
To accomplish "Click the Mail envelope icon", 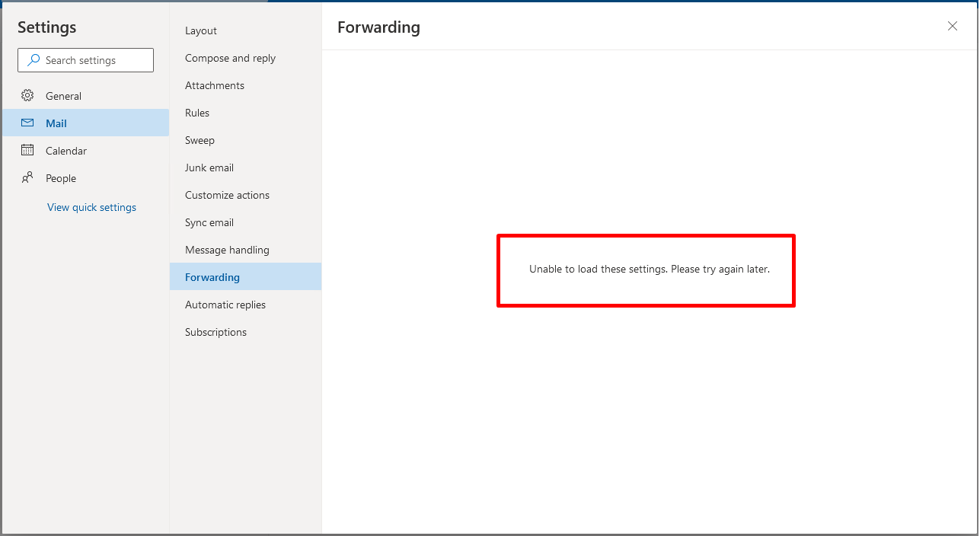I will point(27,123).
